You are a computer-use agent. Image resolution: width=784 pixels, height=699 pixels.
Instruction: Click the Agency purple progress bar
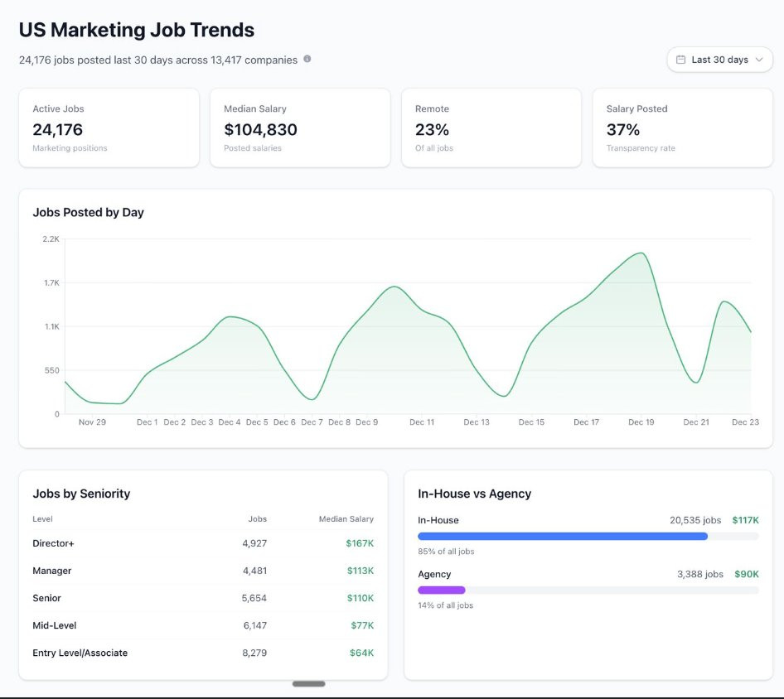[442, 590]
